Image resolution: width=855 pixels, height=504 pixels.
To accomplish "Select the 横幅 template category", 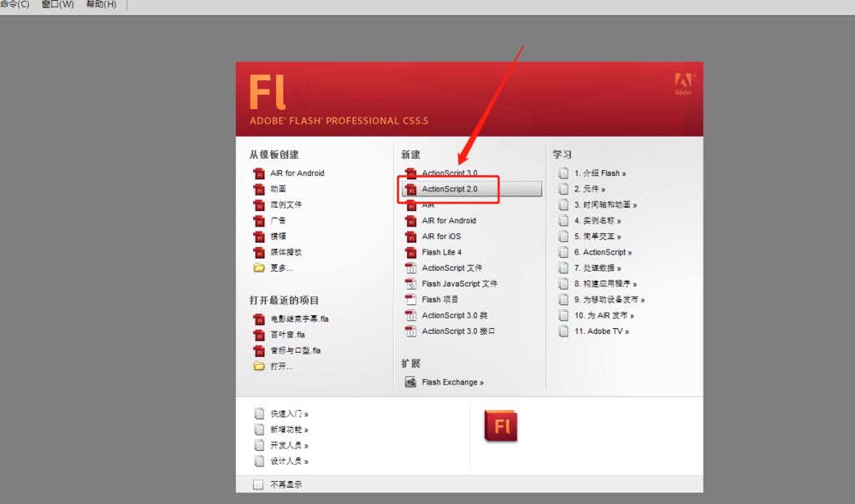I will point(278,237).
